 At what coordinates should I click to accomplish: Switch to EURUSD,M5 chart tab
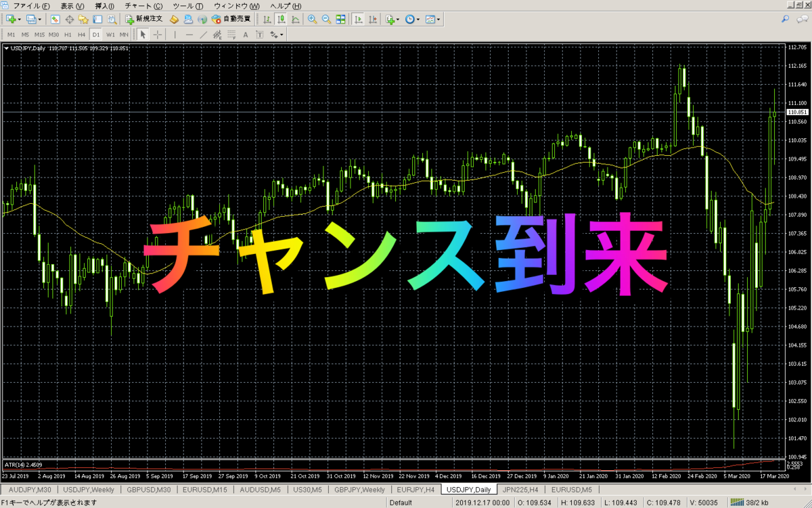tap(571, 490)
